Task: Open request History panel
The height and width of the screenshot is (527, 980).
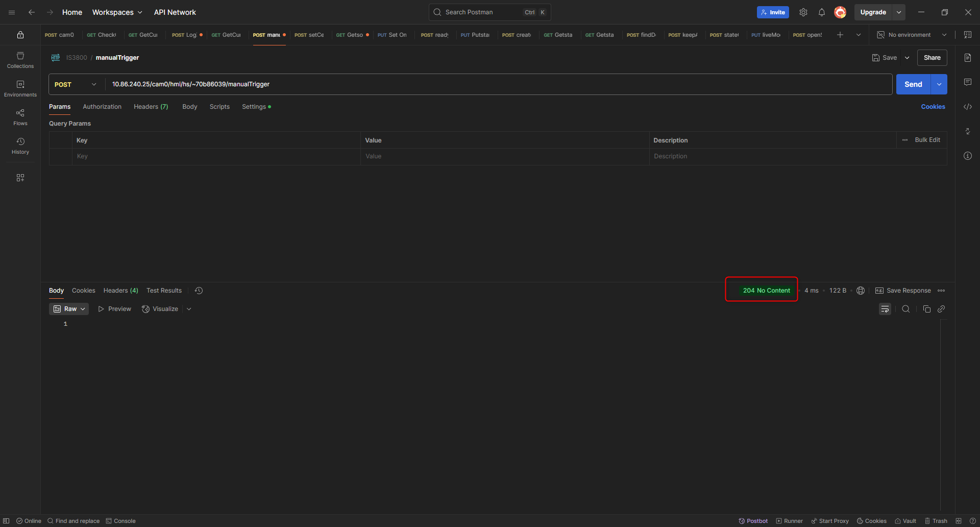Action: pyautogui.click(x=20, y=146)
